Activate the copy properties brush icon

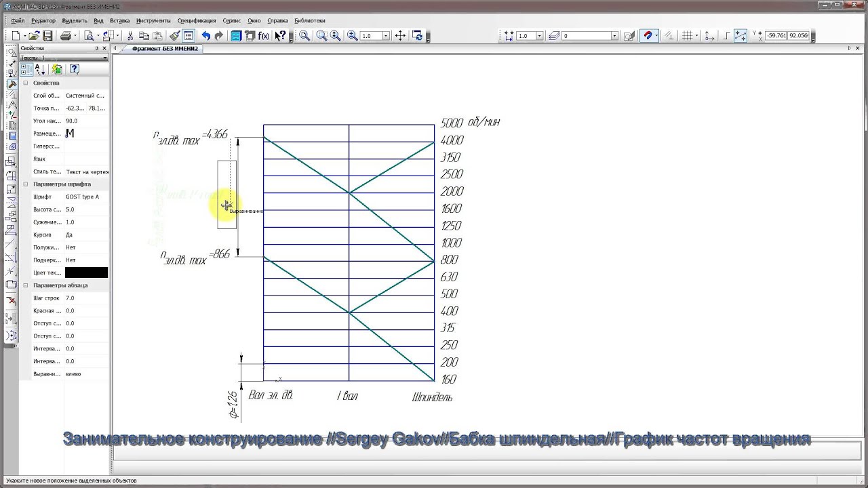(174, 35)
